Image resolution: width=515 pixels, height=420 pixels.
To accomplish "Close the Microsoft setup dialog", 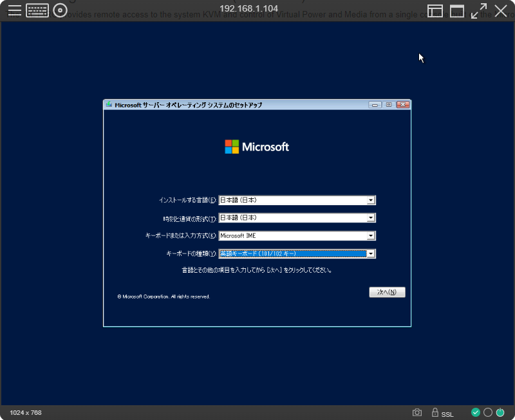I will coord(403,105).
